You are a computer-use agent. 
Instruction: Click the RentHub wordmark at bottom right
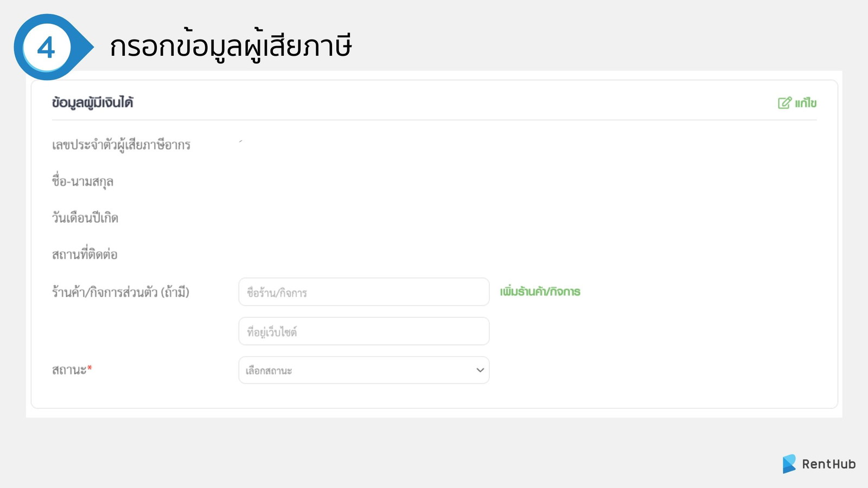pos(829,464)
